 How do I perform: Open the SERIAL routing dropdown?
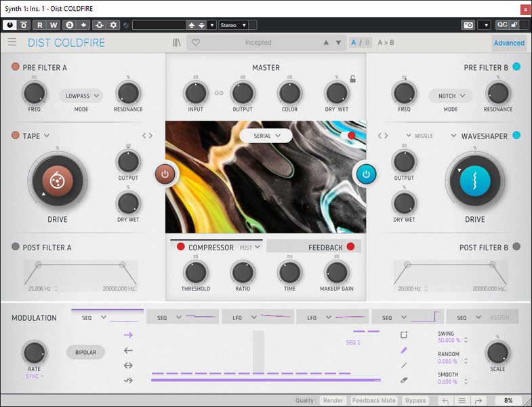tap(266, 136)
